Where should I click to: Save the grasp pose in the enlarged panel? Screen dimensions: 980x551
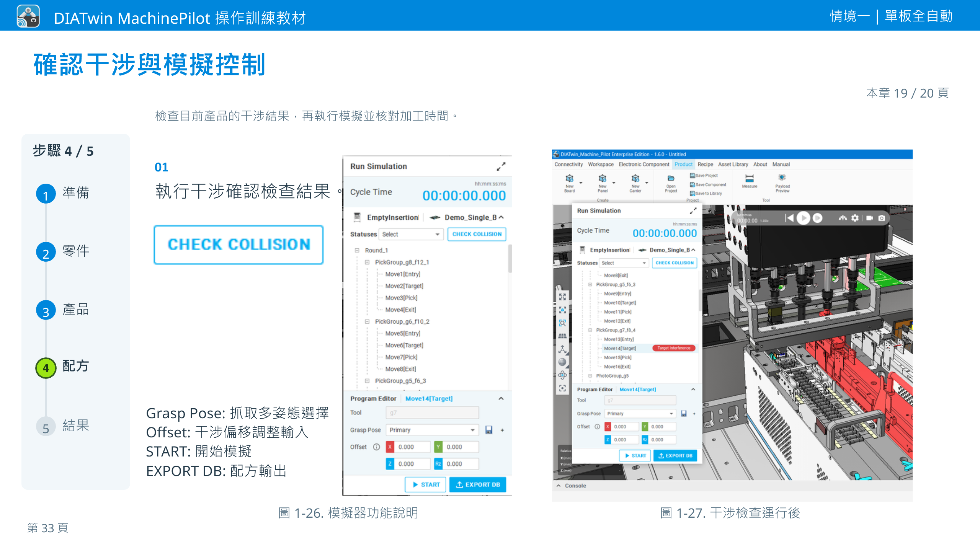pos(489,430)
